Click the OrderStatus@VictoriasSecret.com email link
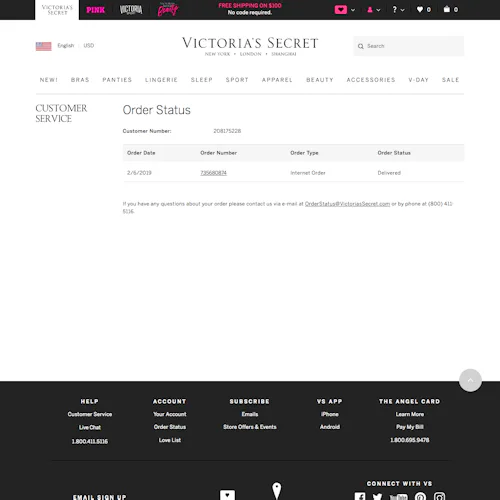Image resolution: width=500 pixels, height=500 pixels. pyautogui.click(x=347, y=204)
